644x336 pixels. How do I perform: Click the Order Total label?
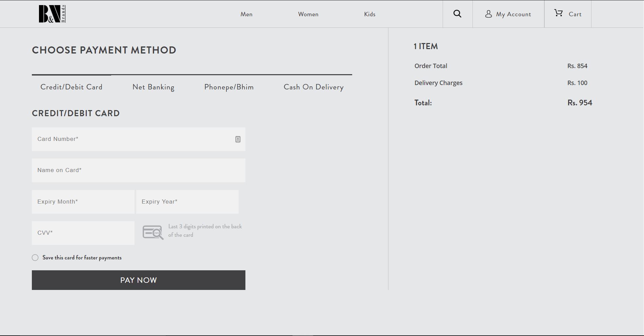tap(431, 66)
